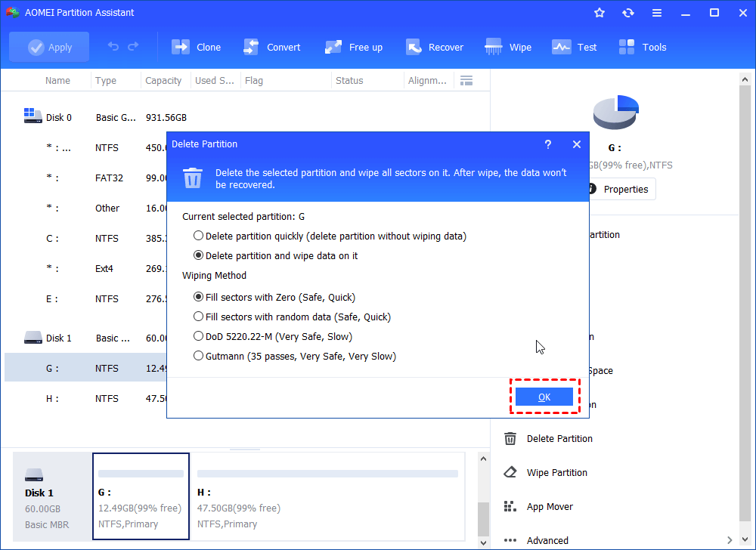The image size is (756, 550).
Task: Select Delete partition quickly option
Action: click(330, 236)
